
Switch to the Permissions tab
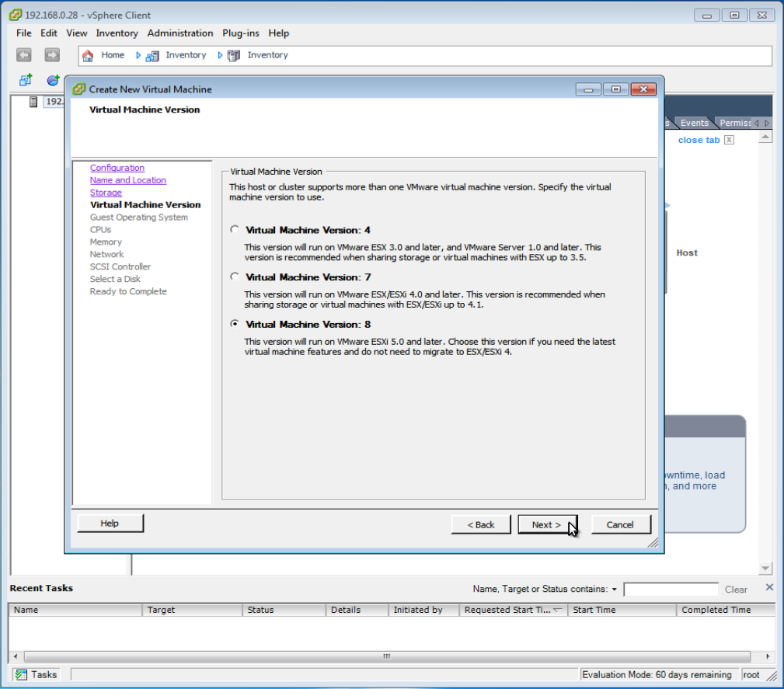pyautogui.click(x=734, y=123)
